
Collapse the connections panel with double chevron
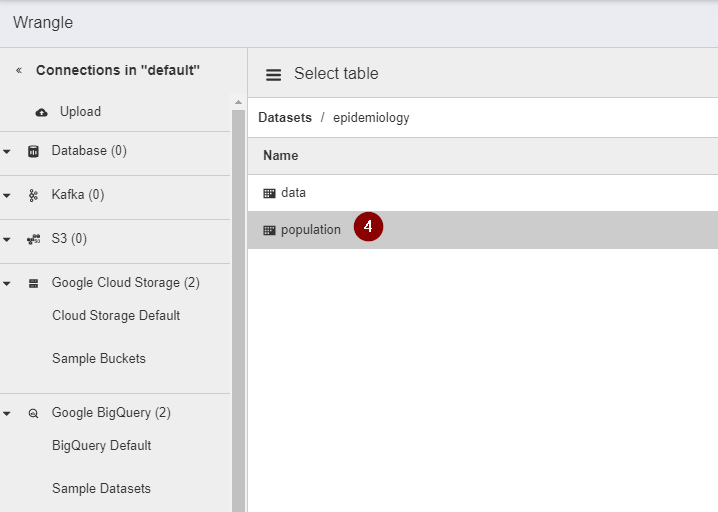click(18, 71)
